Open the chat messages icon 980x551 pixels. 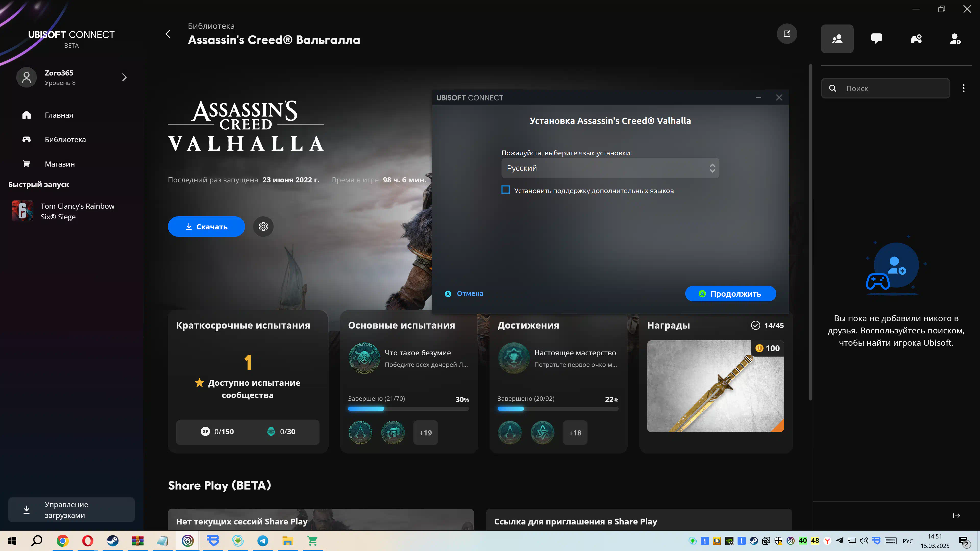(877, 39)
